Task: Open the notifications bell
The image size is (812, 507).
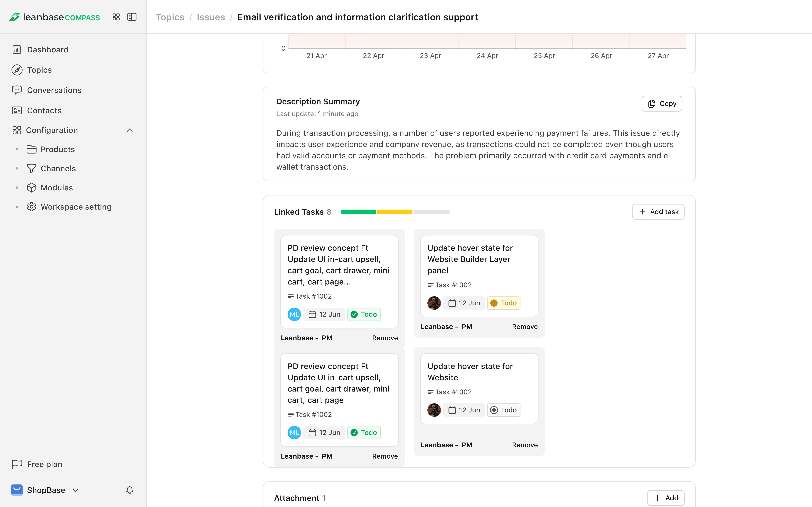Action: pos(130,490)
